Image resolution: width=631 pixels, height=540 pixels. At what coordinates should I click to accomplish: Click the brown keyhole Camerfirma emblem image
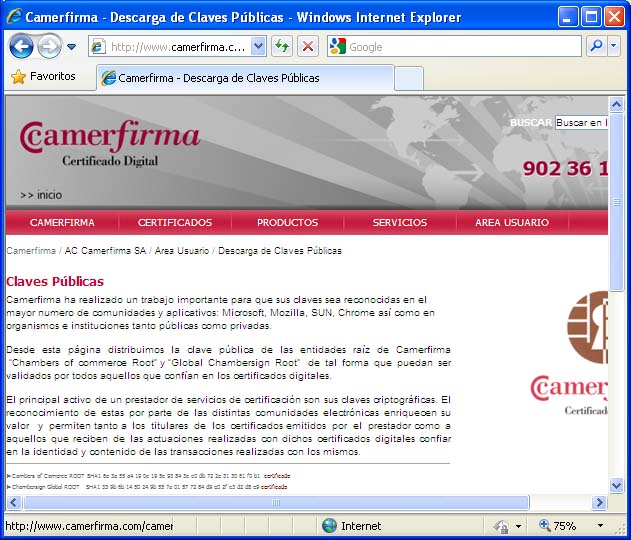click(587, 327)
